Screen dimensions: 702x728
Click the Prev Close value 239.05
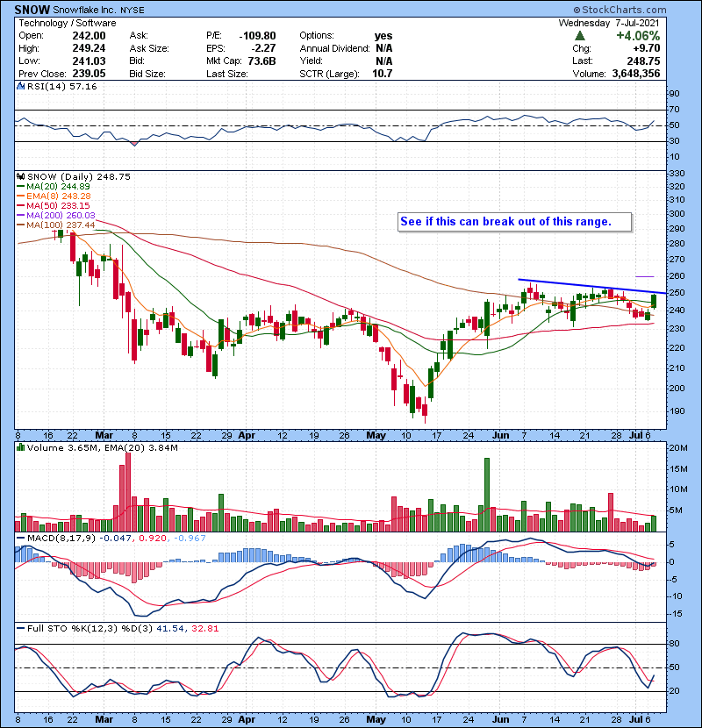click(89, 74)
